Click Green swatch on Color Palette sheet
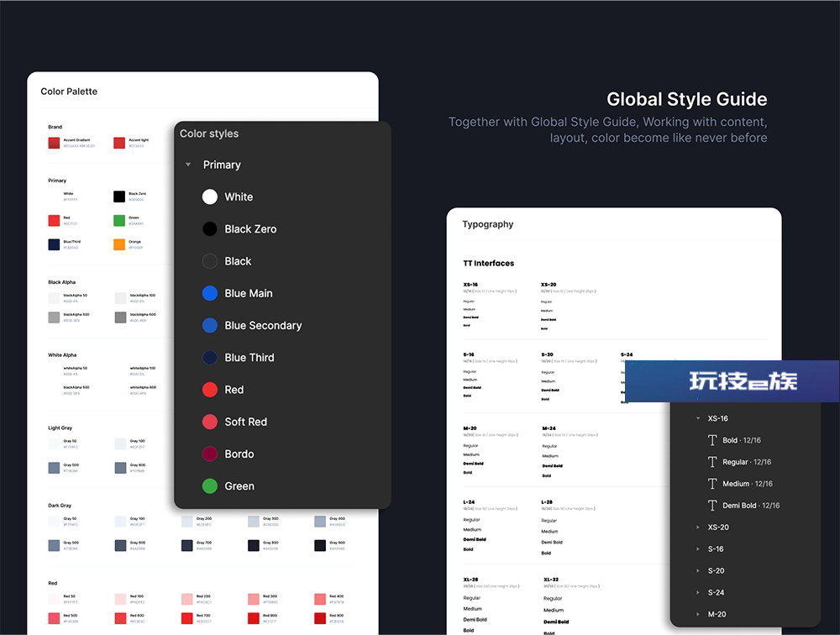Viewport: 840px width, 635px height. tap(119, 220)
